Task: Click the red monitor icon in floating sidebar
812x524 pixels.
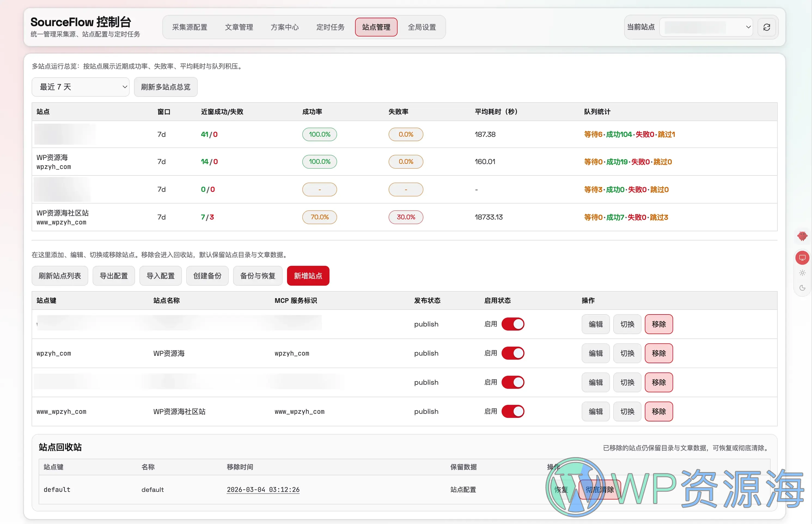Action: click(x=802, y=258)
